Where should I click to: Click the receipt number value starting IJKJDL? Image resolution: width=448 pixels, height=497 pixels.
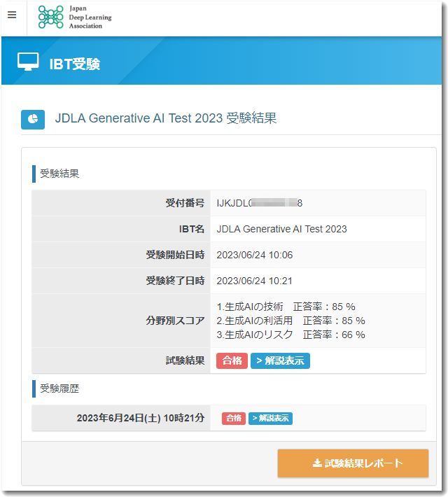click(x=260, y=203)
